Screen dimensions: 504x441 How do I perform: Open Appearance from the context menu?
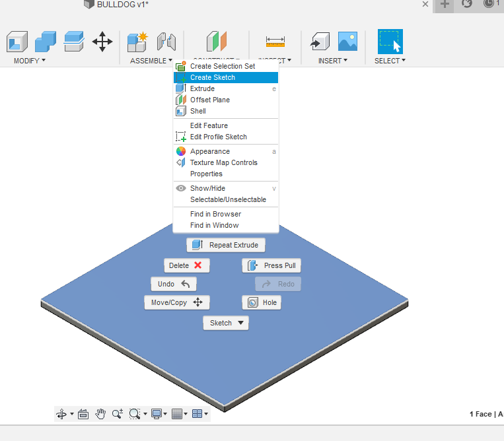(226, 151)
